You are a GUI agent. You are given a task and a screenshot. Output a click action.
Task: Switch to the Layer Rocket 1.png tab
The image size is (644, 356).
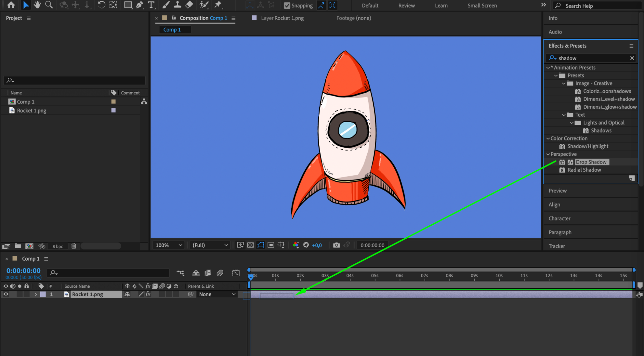point(282,18)
